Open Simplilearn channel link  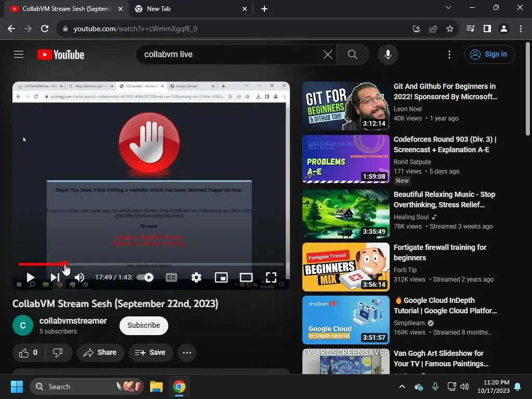coord(409,323)
